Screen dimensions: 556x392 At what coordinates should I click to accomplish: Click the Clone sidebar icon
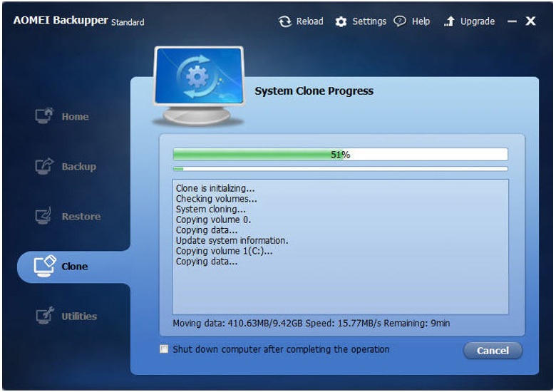point(45,266)
